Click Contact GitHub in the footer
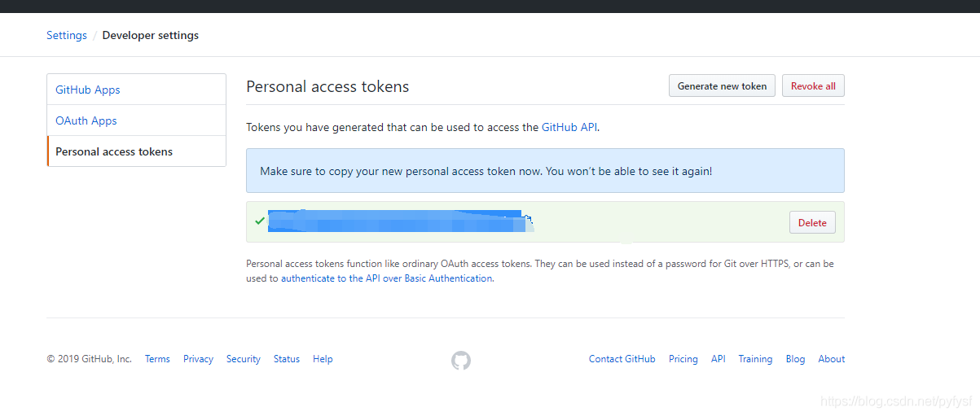 622,359
